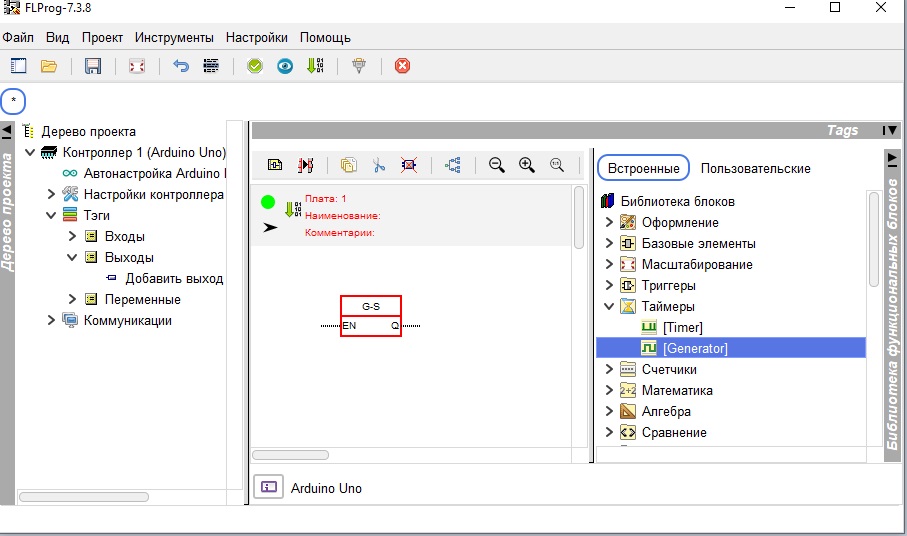Verify the project with the green checkmark icon
This screenshot has height=536, width=907.
(255, 66)
